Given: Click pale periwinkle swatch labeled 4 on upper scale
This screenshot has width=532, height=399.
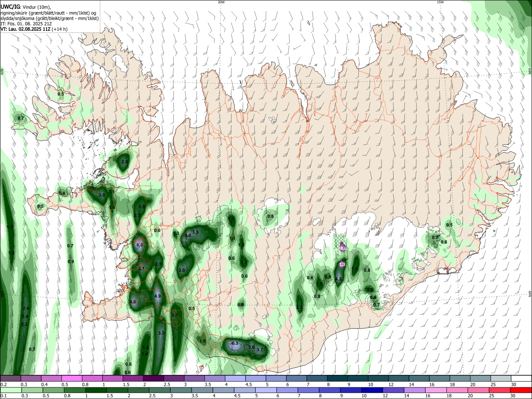Looking at the screenshot, I should tap(235, 379).
